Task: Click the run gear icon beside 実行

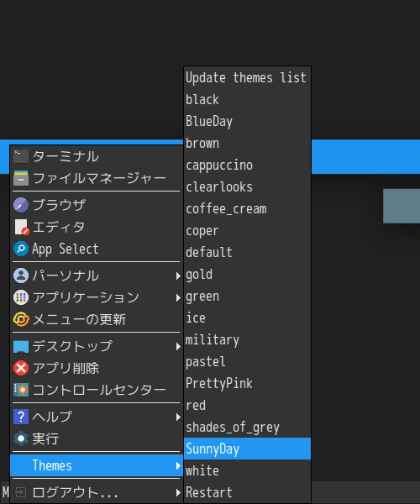Action: tap(21, 438)
